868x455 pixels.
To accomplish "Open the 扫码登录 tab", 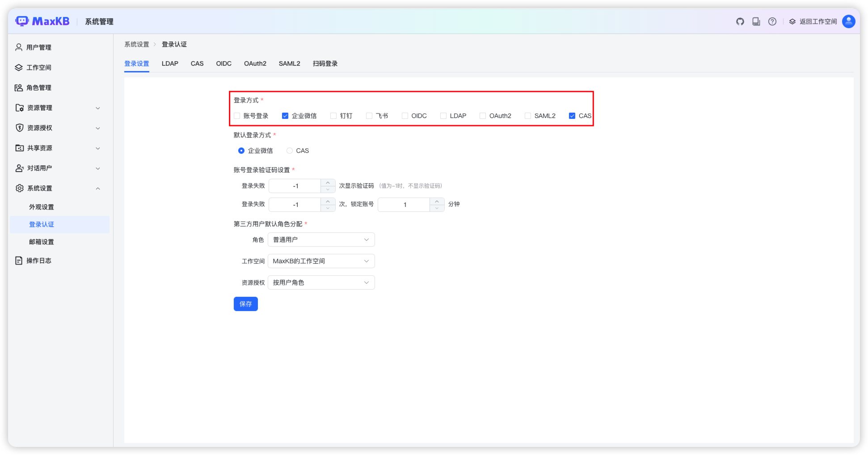I will [x=325, y=63].
